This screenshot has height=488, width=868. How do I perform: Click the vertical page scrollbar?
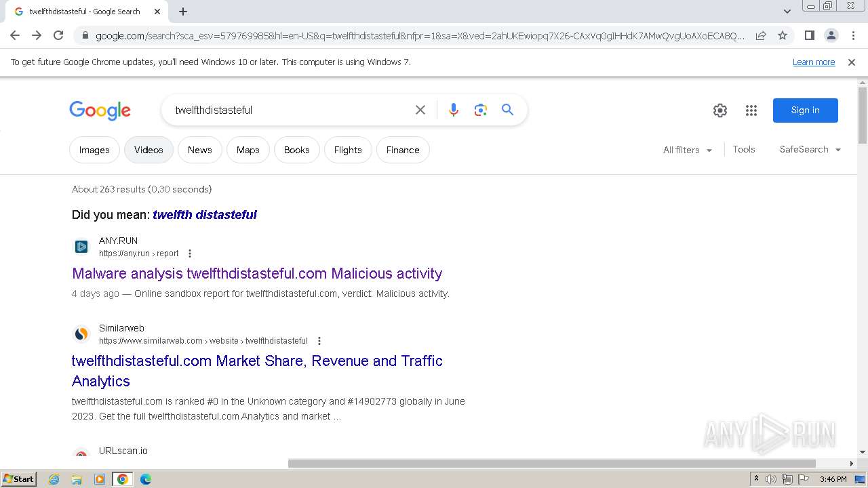pyautogui.click(x=863, y=115)
